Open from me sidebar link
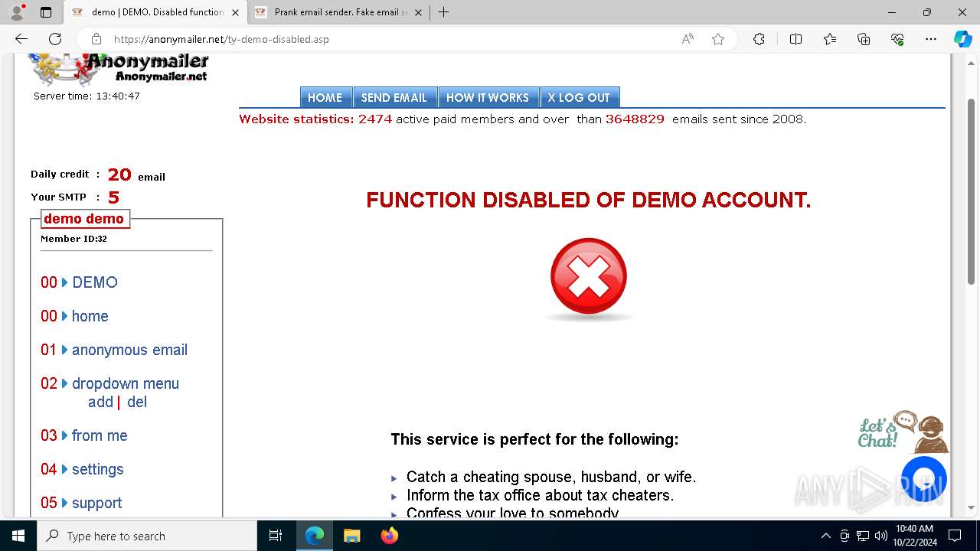980x551 pixels. coord(100,435)
